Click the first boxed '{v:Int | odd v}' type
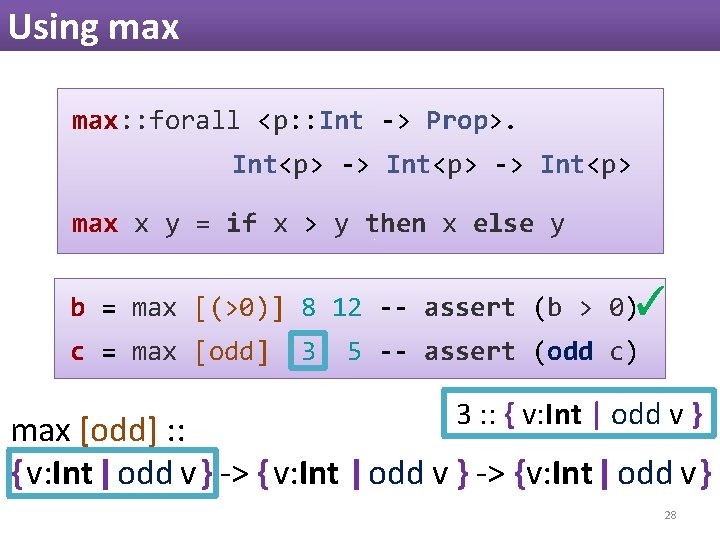 pos(112,473)
